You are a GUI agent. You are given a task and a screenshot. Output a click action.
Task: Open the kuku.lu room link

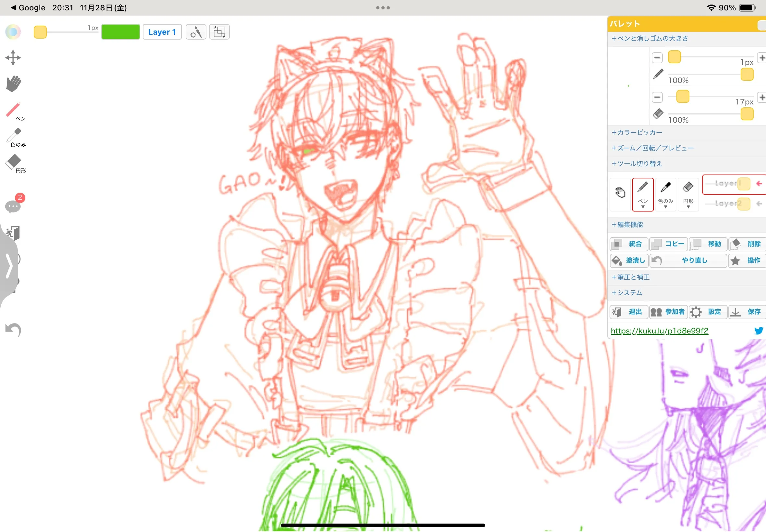click(x=659, y=331)
